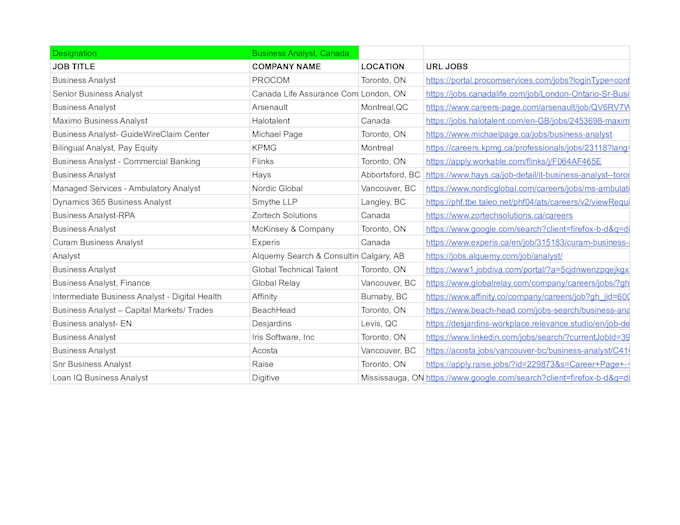Select the 'Abbortsford, BC' location cell

click(x=391, y=175)
